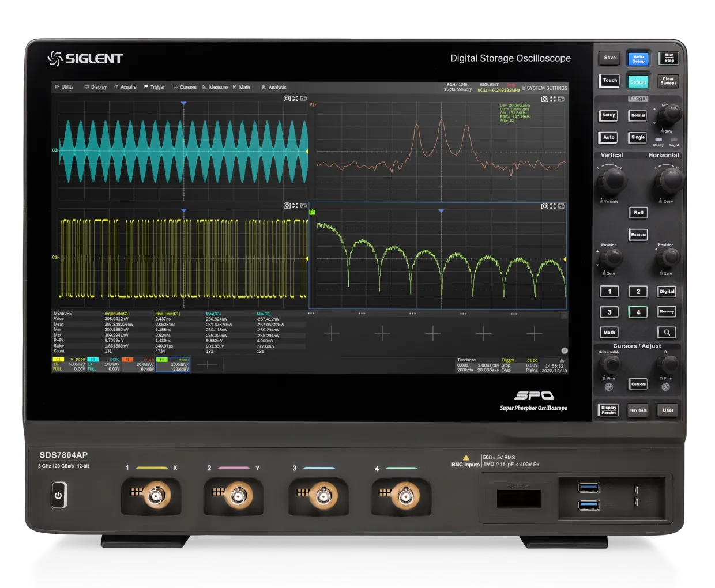
Task: Toggle the Run Stop button
Action: click(669, 58)
